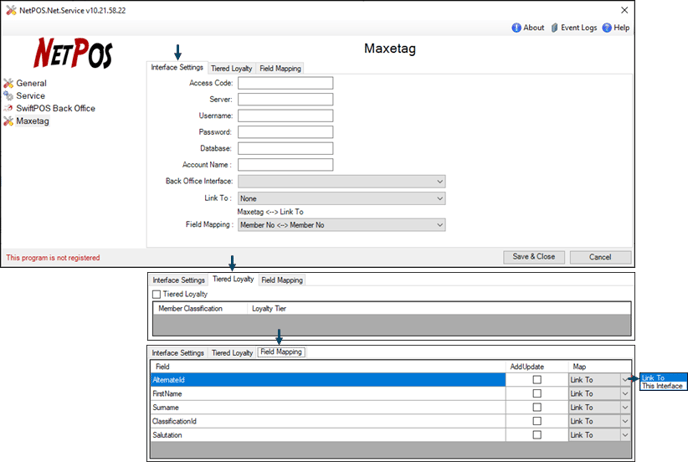
Task: Select SwiftPOS Back Office in sidebar
Action: 56,108
